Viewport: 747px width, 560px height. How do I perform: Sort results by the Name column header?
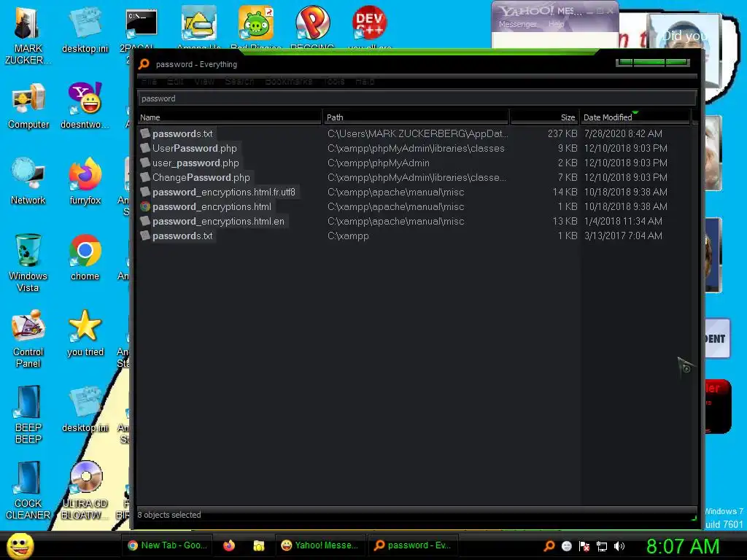coord(230,117)
